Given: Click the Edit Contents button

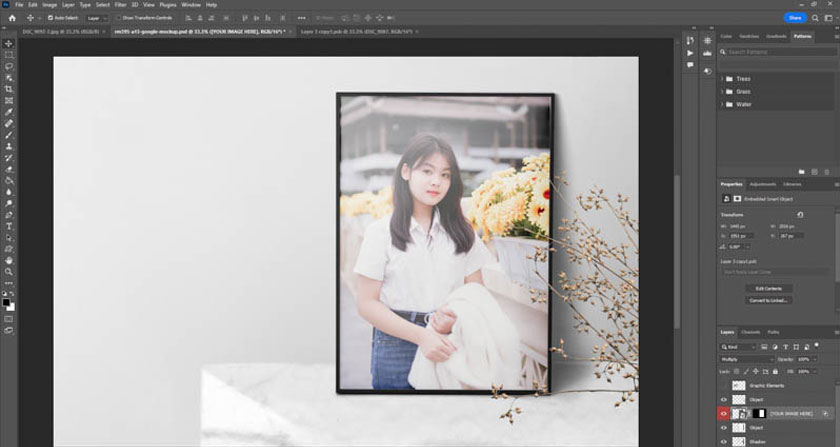Looking at the screenshot, I should pyautogui.click(x=767, y=288).
